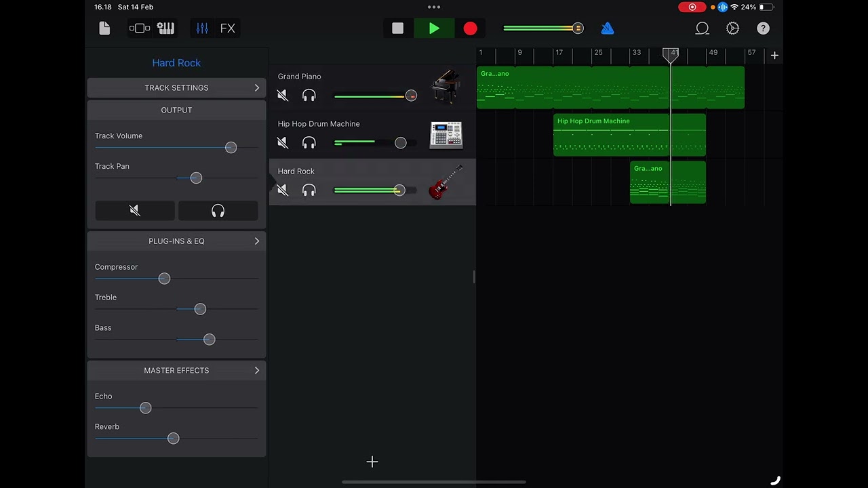The height and width of the screenshot is (488, 868).
Task: Click the playhead marker on the ruler
Action: coord(671,55)
